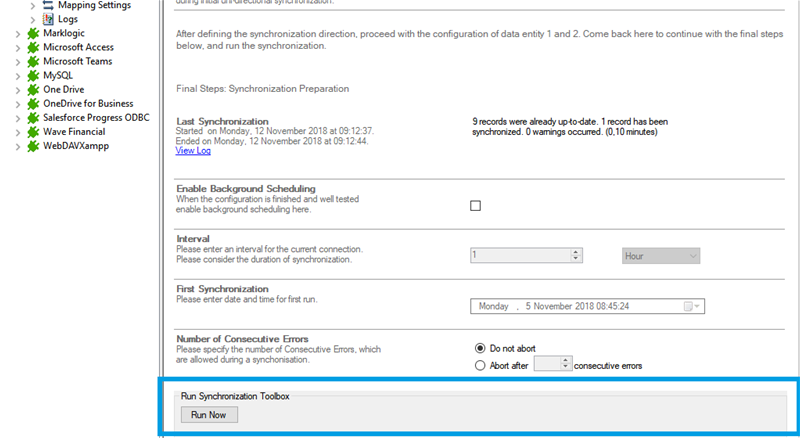Screen dimensions: 800x438
Task: Open the First Synchronization date picker dropdown
Action: 692,307
